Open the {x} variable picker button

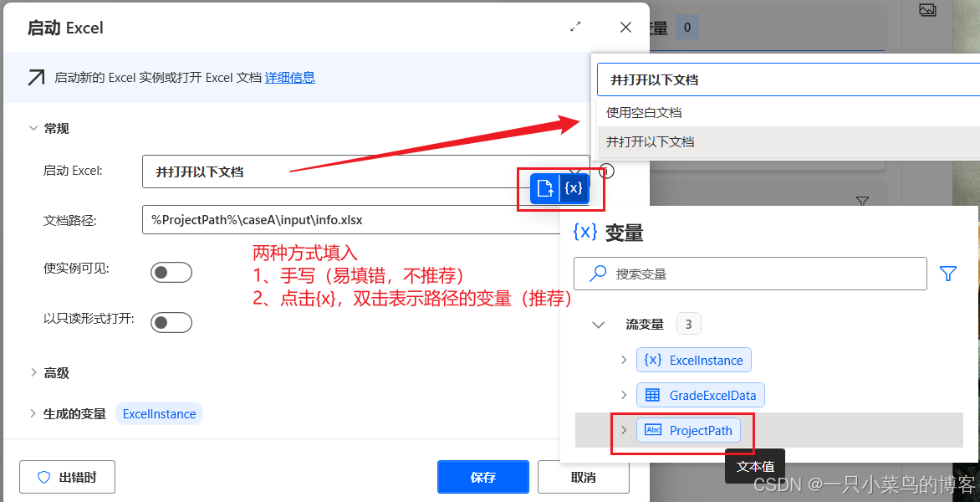click(574, 188)
